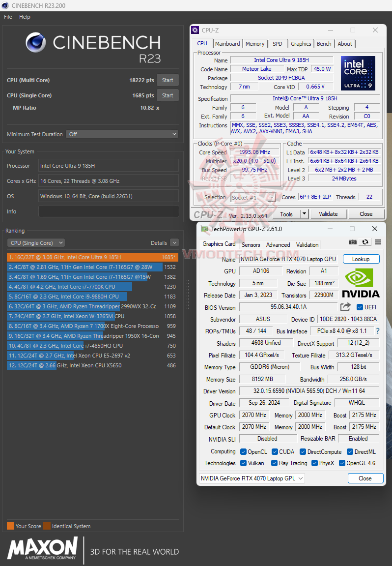Click GPU-Z title bar icon
The height and width of the screenshot is (566, 392).
point(204,229)
